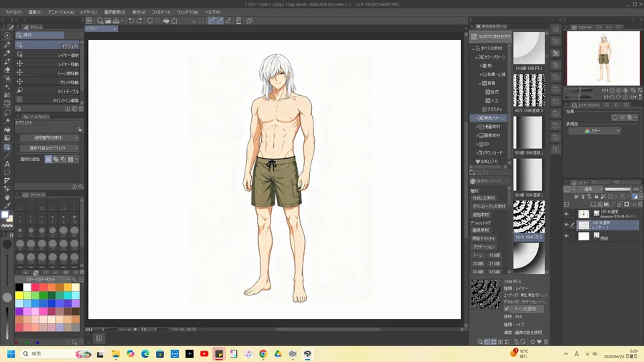Open YouTube from the Windows taskbar
Screen dimensions: 644x362
[x=204, y=354]
